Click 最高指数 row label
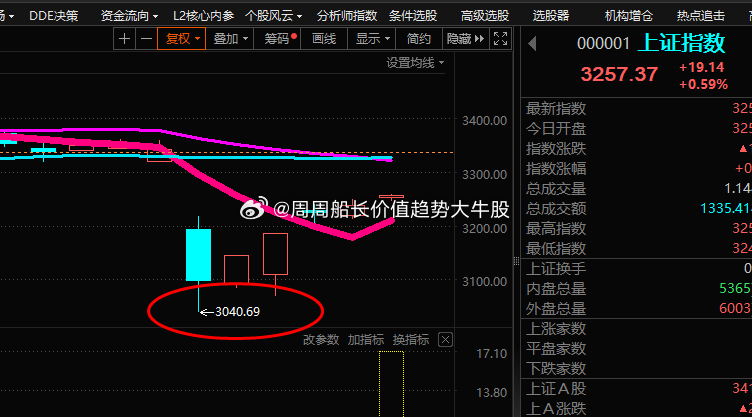This screenshot has width=752, height=417. pos(556,228)
